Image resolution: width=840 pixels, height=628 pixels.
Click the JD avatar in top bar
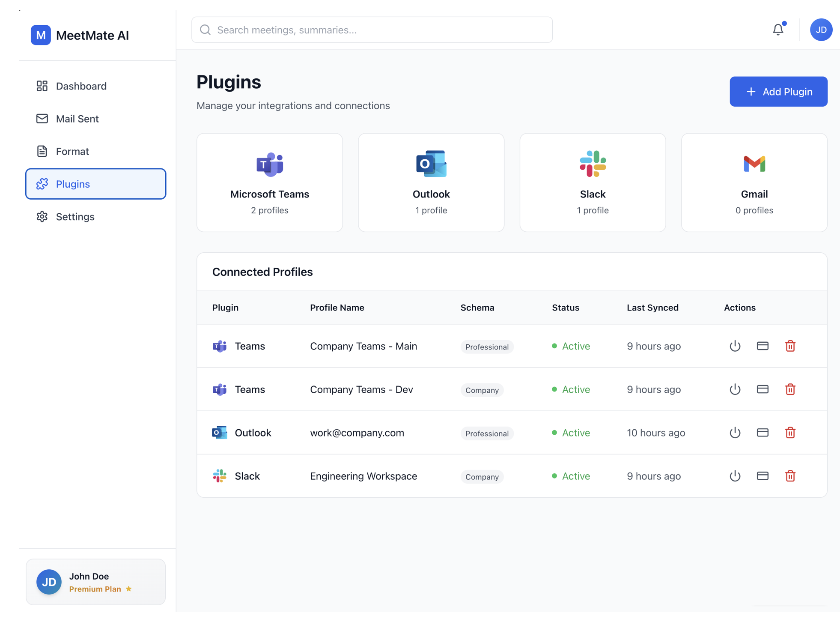coord(820,30)
